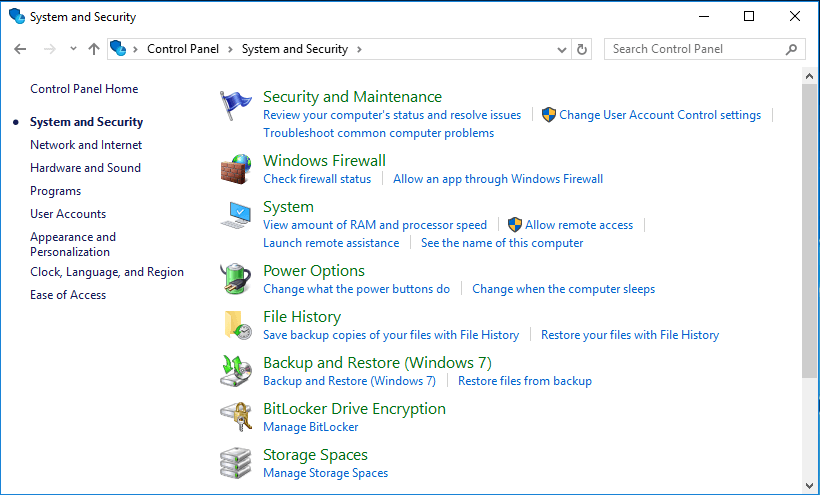
Task: Select Network and Internet category
Action: 86,145
